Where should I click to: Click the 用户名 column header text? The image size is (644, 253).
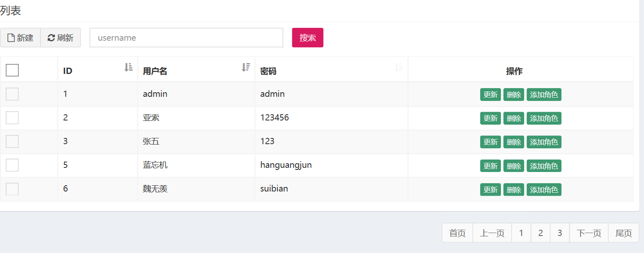tap(155, 71)
